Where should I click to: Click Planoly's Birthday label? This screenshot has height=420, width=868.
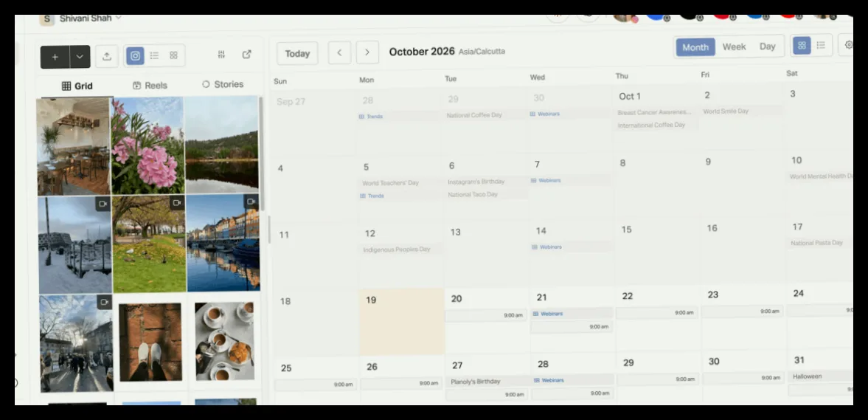click(x=476, y=381)
